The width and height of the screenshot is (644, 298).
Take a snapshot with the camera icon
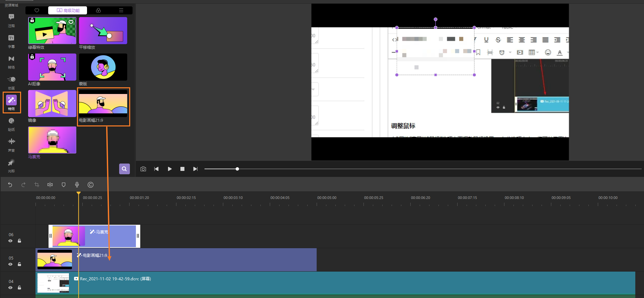click(143, 169)
